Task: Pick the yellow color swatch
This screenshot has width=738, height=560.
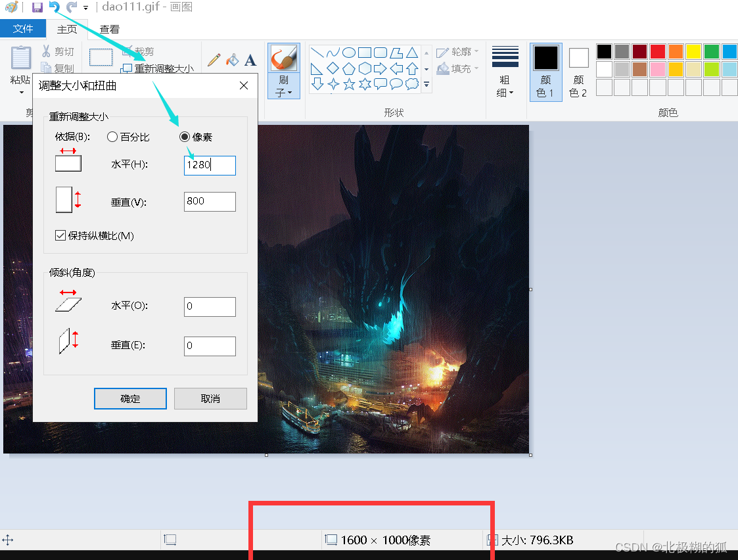Action: pos(694,51)
